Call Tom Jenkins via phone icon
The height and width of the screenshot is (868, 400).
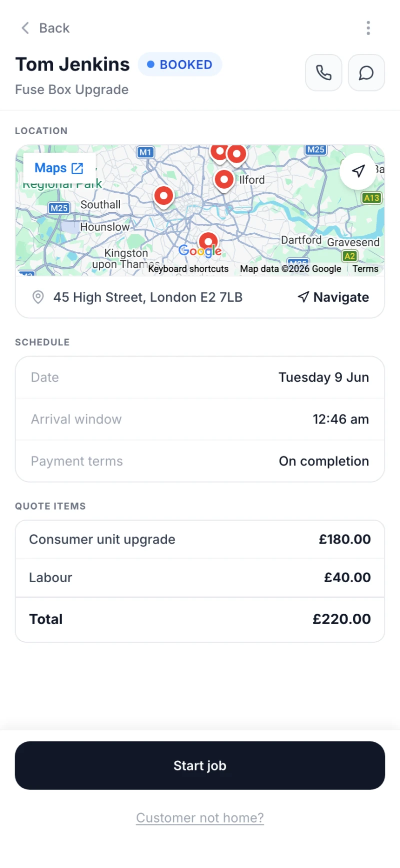[x=323, y=73]
